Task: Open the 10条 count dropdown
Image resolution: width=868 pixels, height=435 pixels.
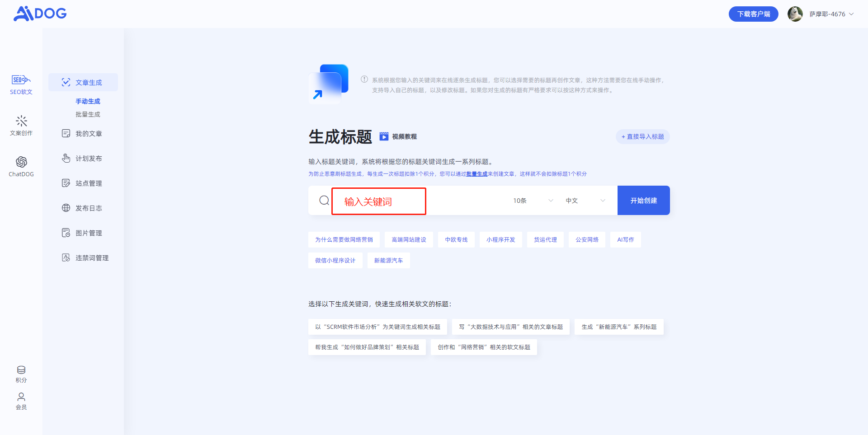Action: pos(533,201)
